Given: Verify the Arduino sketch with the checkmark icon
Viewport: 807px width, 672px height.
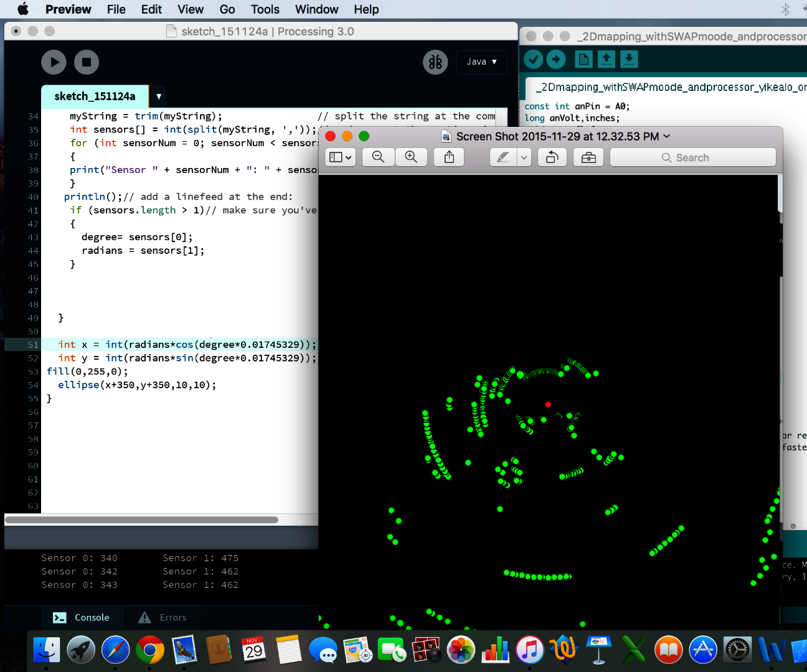Looking at the screenshot, I should click(x=533, y=59).
